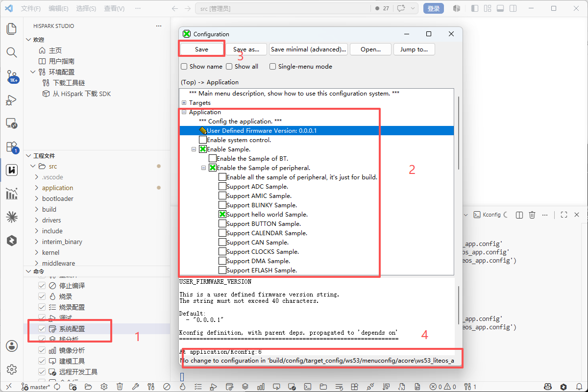Open the 编辑(E) menu
The height and width of the screenshot is (392, 588).
pos(59,8)
